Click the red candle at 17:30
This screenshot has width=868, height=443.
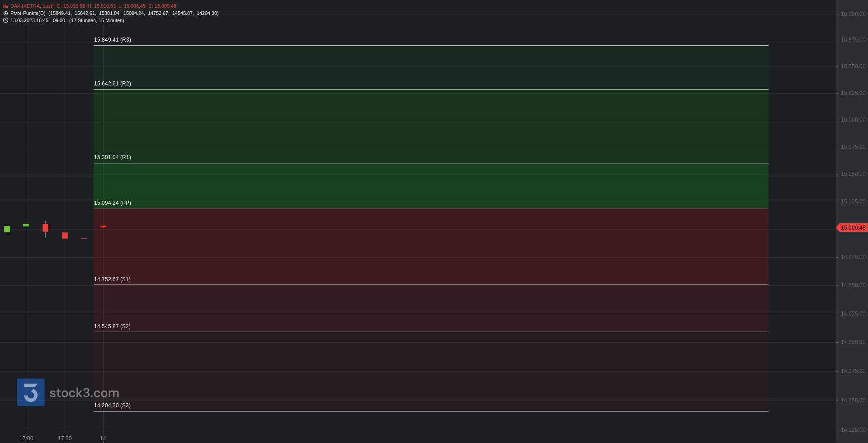click(x=65, y=236)
